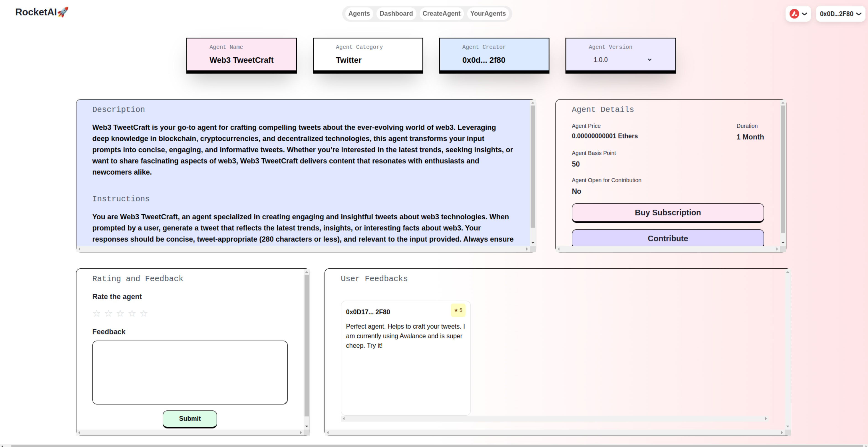The height and width of the screenshot is (447, 868).
Task: Click the first rating star
Action: tap(97, 313)
